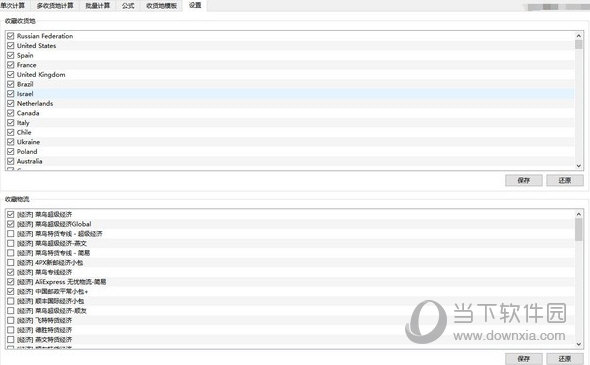Open the 收货地模板 tab

(161, 5)
